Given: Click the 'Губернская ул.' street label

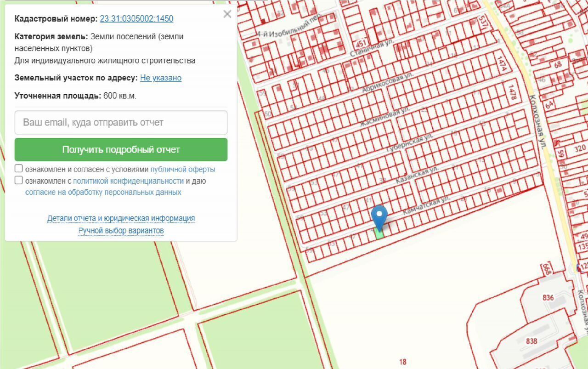Looking at the screenshot, I should tap(409, 144).
